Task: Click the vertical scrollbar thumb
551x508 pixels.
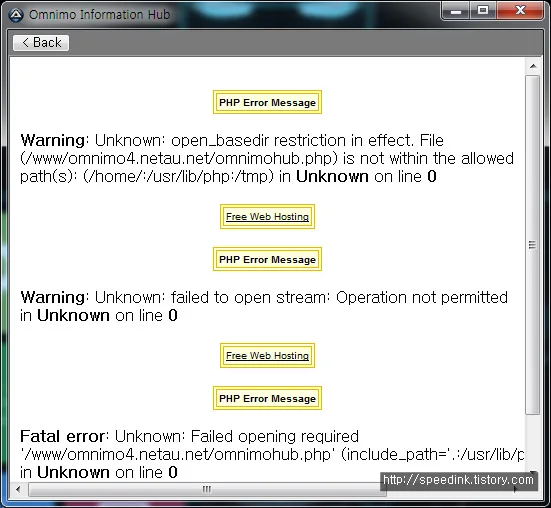Action: [532, 245]
